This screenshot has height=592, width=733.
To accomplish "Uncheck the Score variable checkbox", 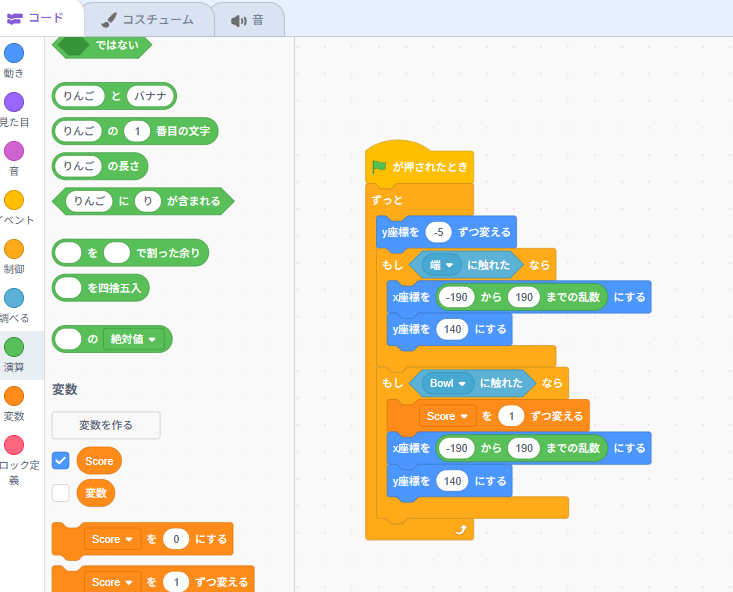I will tap(60, 461).
